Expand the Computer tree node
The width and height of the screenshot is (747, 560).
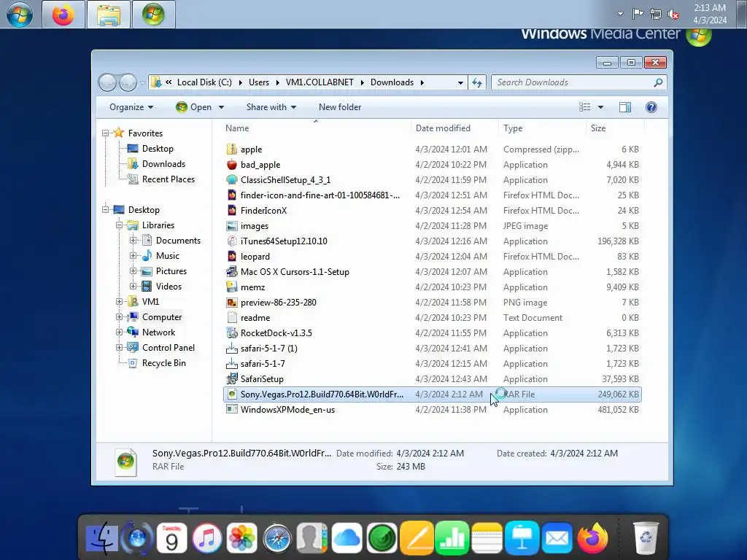click(119, 317)
